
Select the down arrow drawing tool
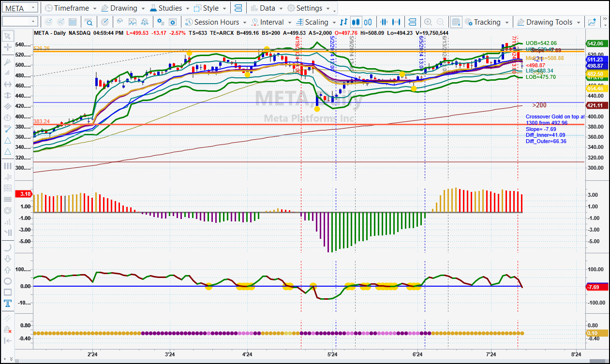point(8,258)
